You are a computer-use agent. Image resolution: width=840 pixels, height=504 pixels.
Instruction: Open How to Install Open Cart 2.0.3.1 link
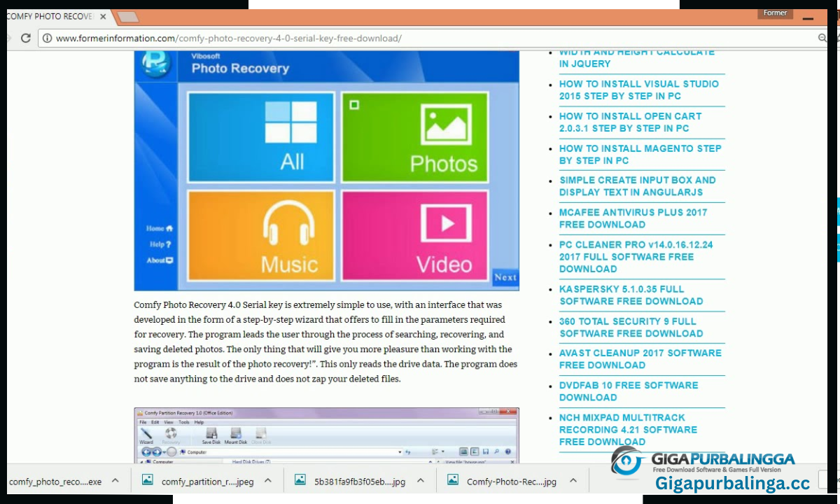coord(630,122)
